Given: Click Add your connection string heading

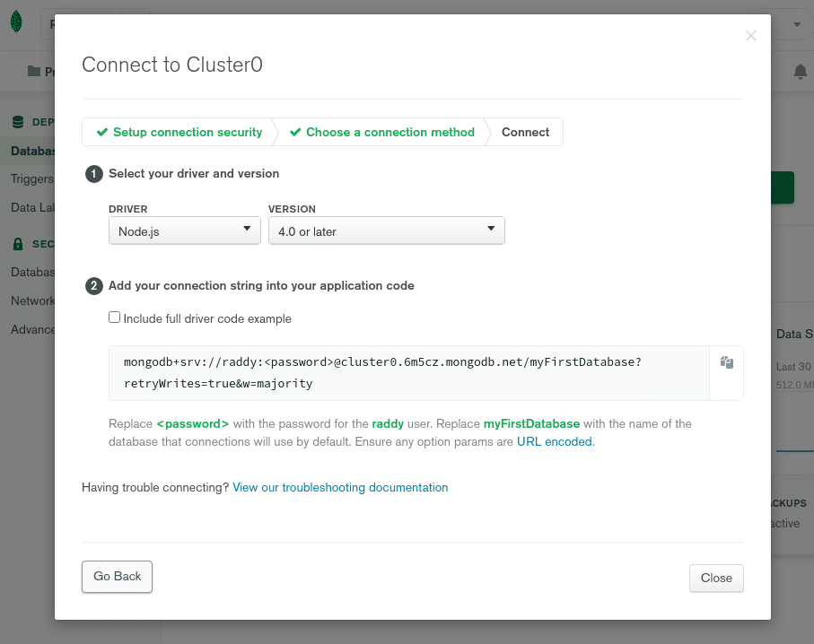Looking at the screenshot, I should [x=261, y=285].
